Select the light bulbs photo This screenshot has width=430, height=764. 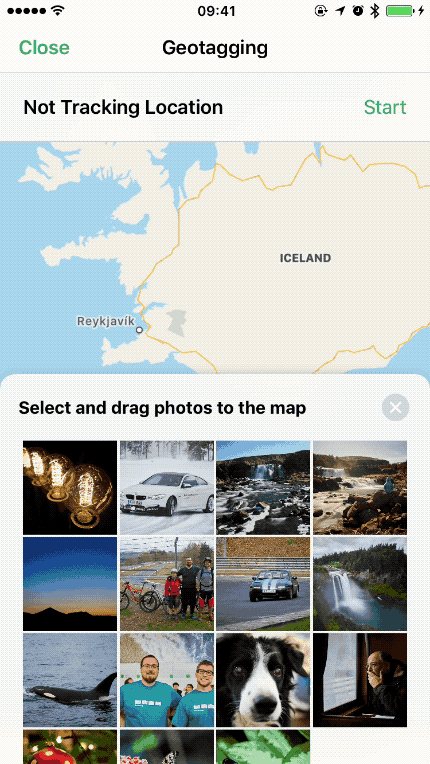tap(70, 488)
